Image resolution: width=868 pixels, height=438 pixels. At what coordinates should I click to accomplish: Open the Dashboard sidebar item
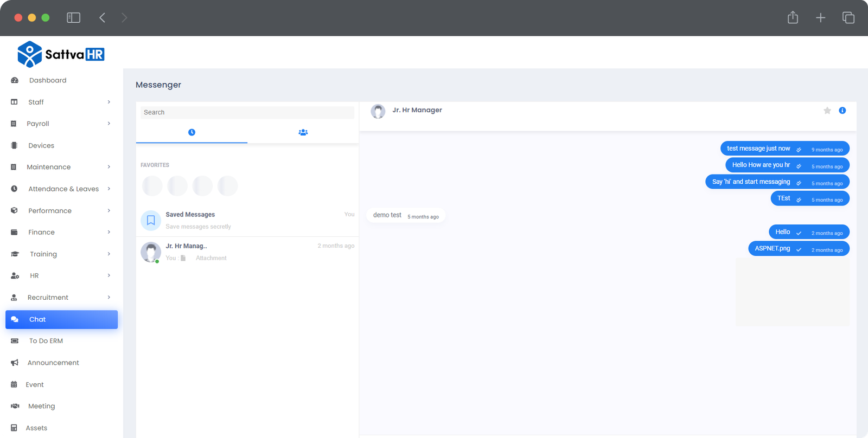48,80
